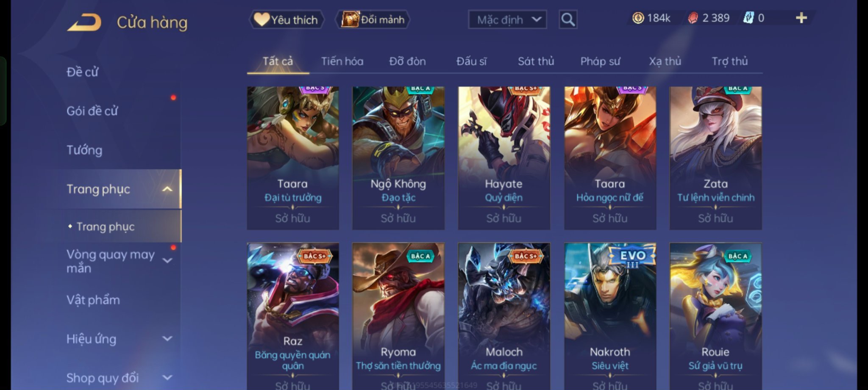868x390 pixels.
Task: Open the Mặc định sort dropdown
Action: (x=507, y=19)
